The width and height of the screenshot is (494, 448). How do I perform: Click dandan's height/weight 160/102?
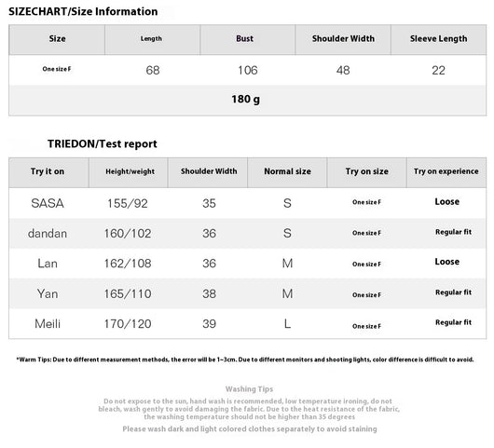point(128,234)
